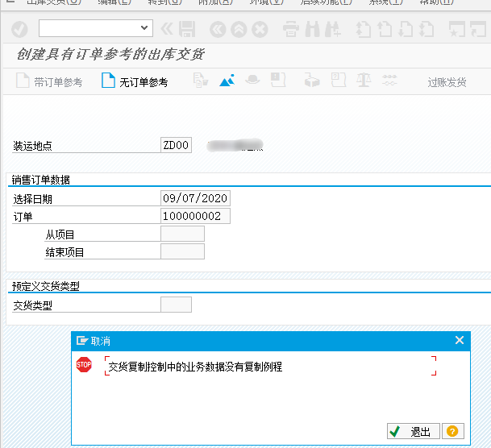
Task: Click the Cancel X circle icon in toolbar
Action: tap(260, 29)
